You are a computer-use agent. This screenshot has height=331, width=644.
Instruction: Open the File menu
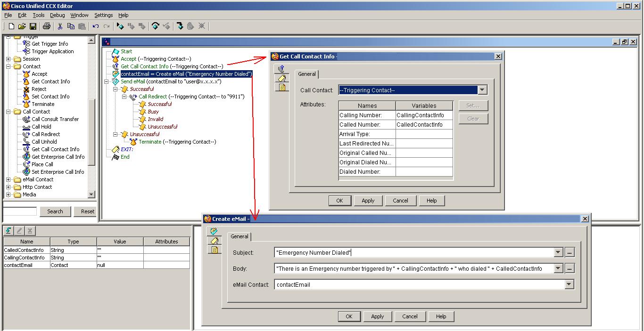(x=8, y=15)
